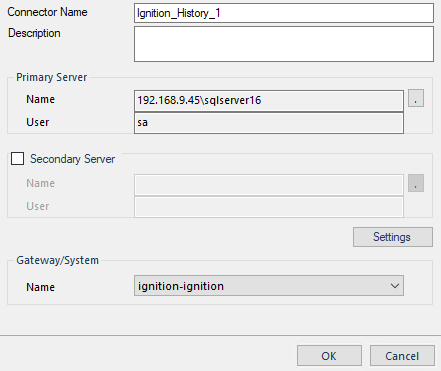This screenshot has width=441, height=371.
Task: Confirm with the OK button
Action: [329, 356]
